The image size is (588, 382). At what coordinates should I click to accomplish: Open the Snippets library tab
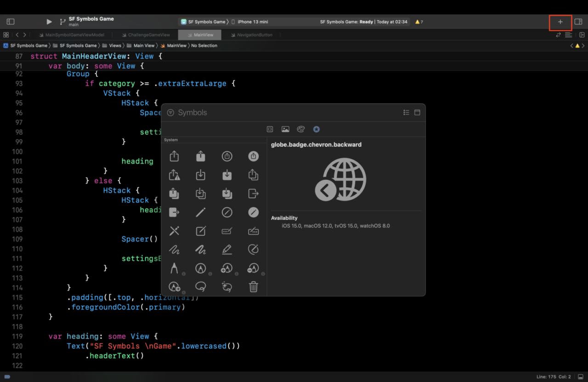point(270,130)
